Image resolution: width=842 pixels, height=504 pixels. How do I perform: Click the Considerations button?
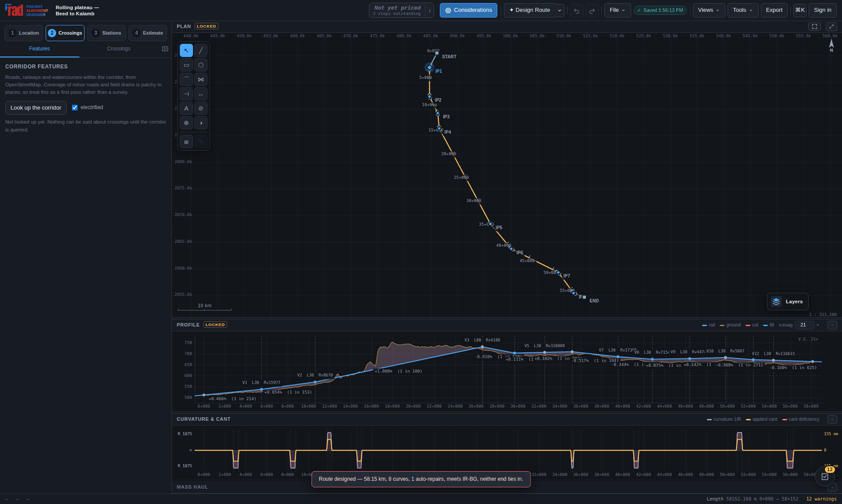tap(468, 11)
